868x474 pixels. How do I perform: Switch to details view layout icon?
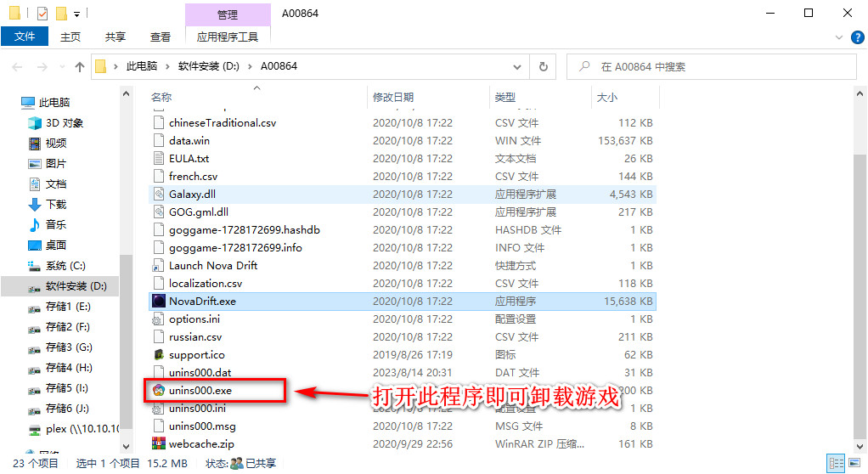point(837,464)
